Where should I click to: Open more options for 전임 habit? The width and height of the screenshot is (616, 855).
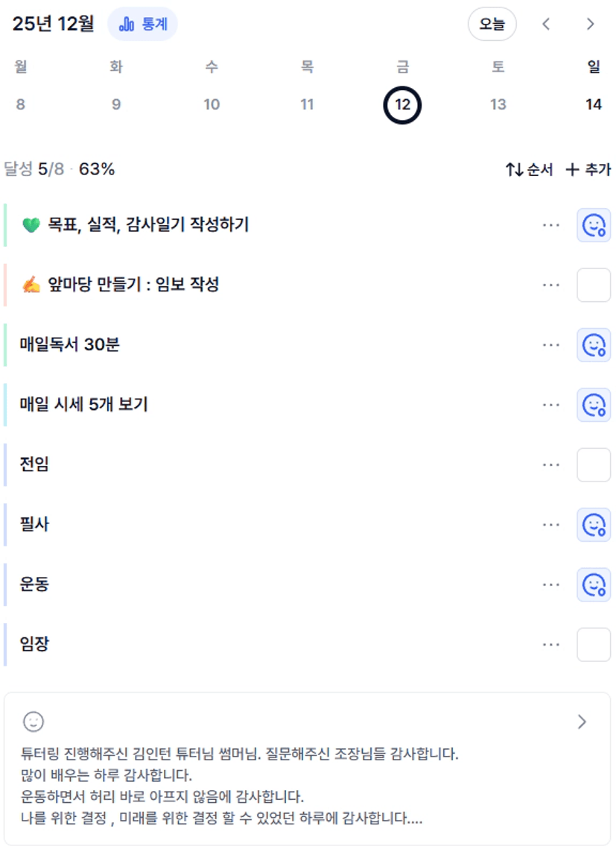pyautogui.click(x=551, y=465)
